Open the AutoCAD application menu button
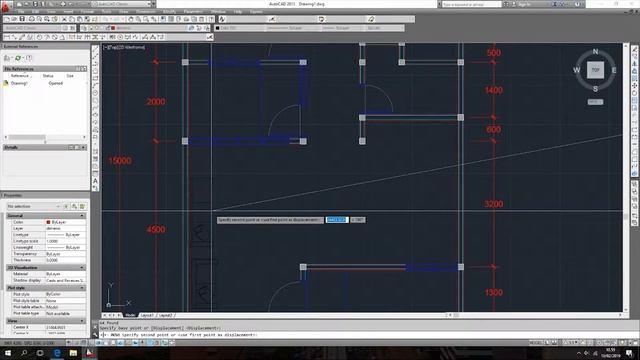Image resolution: width=640 pixels, height=360 pixels. 6,7
